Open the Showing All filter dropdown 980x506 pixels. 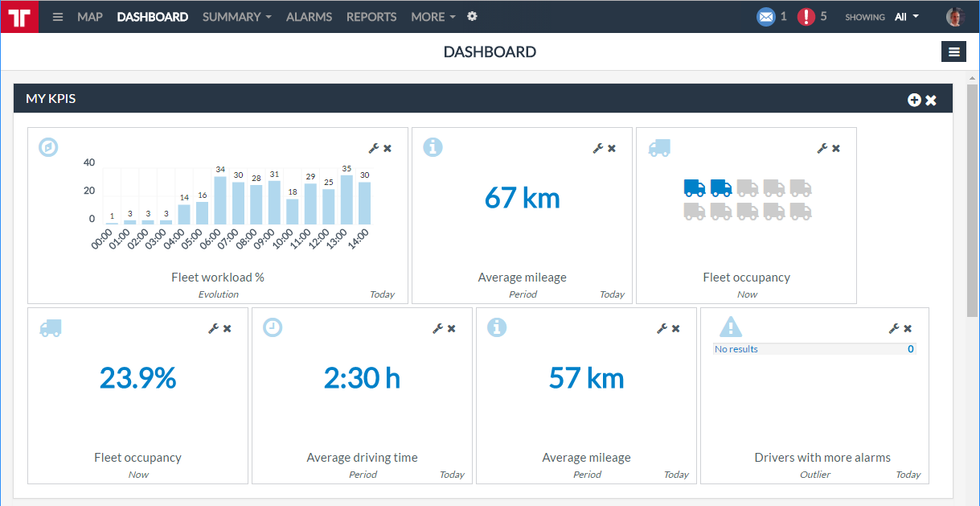(906, 17)
